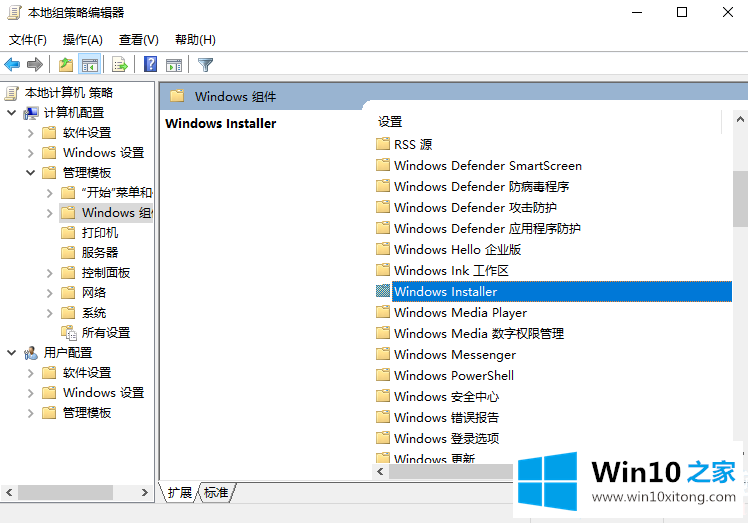Expand the 系统 tree node

50,313
